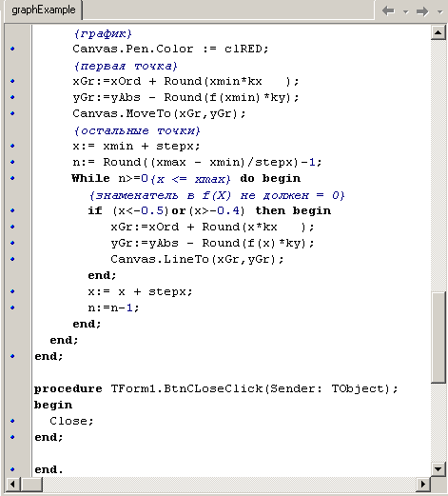
Task: Click the While keyword
Action: [90, 178]
